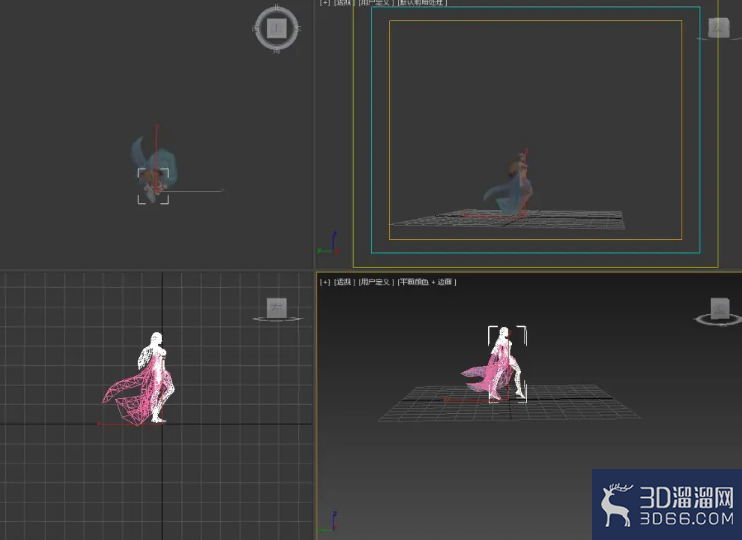Select the character model in the top-view viewport
The height and width of the screenshot is (540, 742).
click(x=154, y=170)
